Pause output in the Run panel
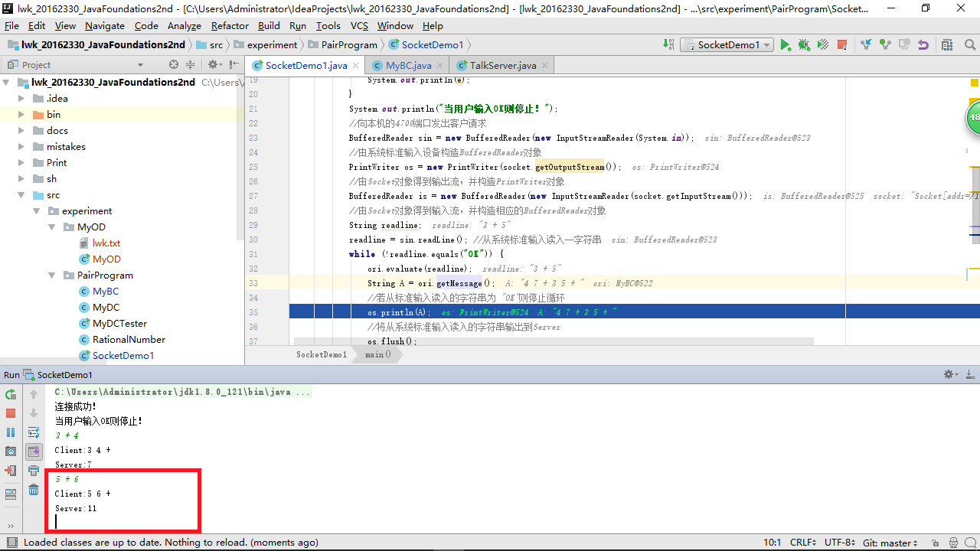Image resolution: width=980 pixels, height=551 pixels. (x=11, y=432)
